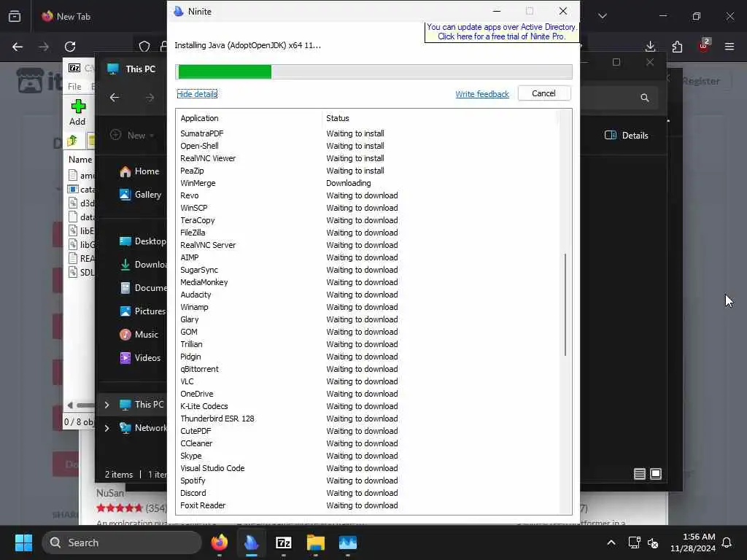Screen dimensions: 747x560
Task: Toggle the Details pane in Explorer
Action: 627,136
